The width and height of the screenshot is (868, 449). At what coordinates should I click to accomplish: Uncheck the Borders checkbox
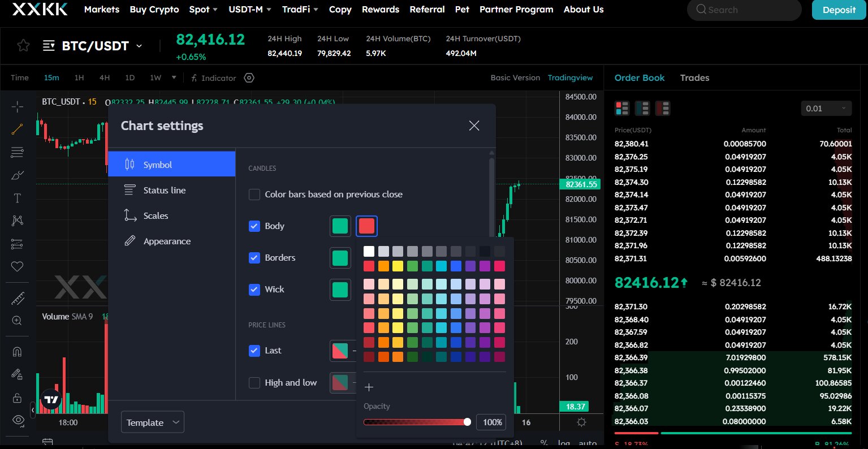pyautogui.click(x=254, y=258)
